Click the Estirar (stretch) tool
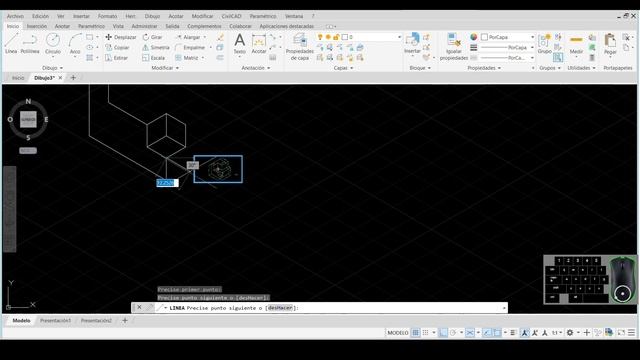This screenshot has width=640, height=360. pyautogui.click(x=117, y=58)
